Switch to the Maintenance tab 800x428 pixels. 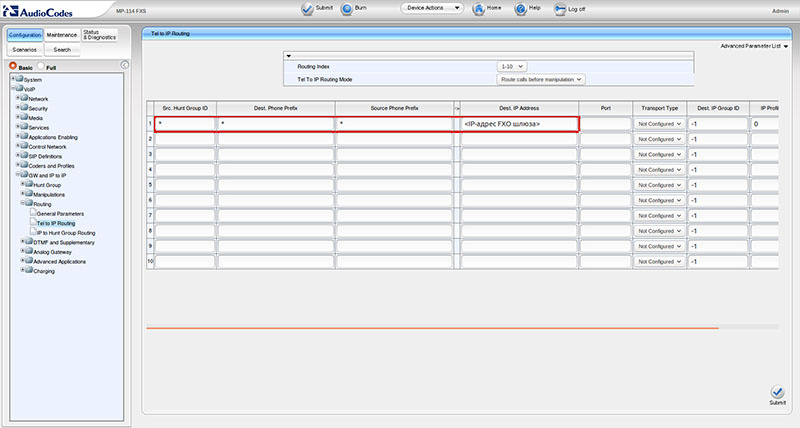(62, 35)
